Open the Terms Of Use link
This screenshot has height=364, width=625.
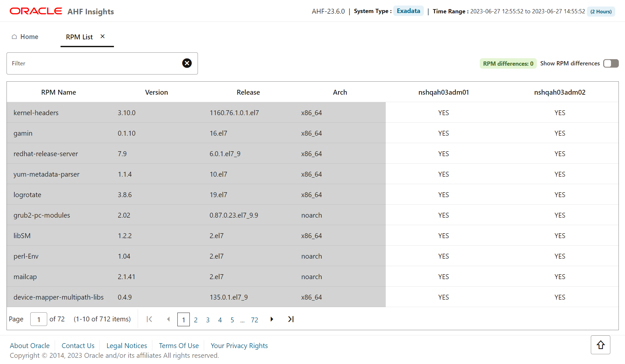[179, 345]
